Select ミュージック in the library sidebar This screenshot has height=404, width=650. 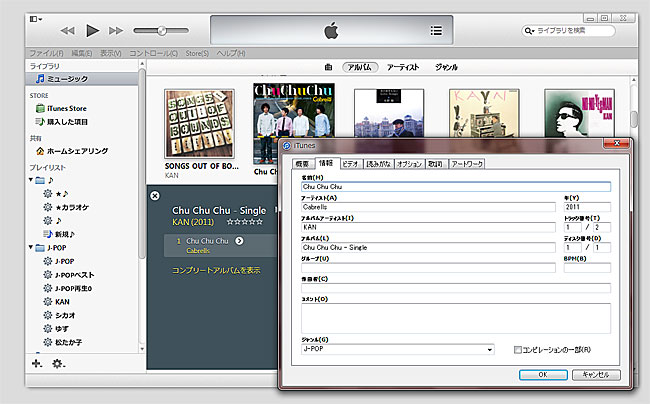(x=82, y=79)
